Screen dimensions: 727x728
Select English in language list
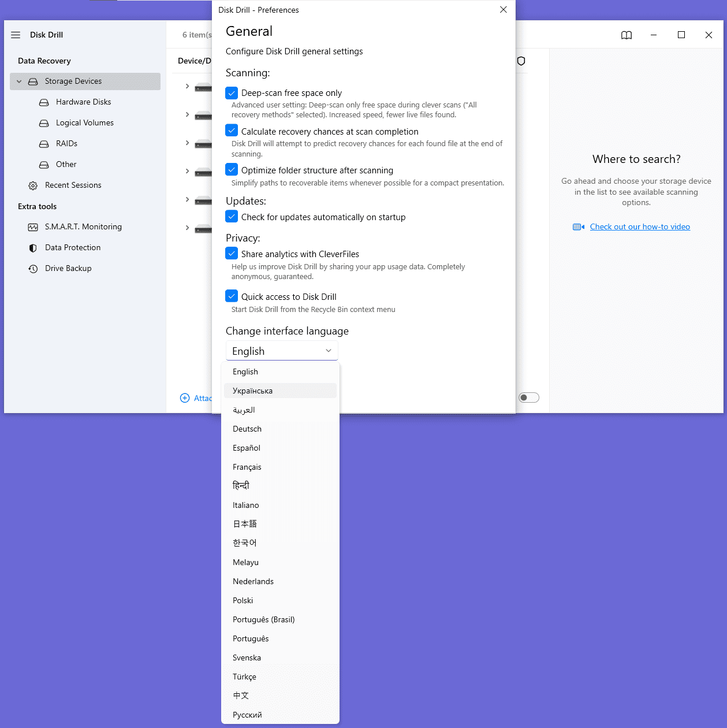point(280,372)
